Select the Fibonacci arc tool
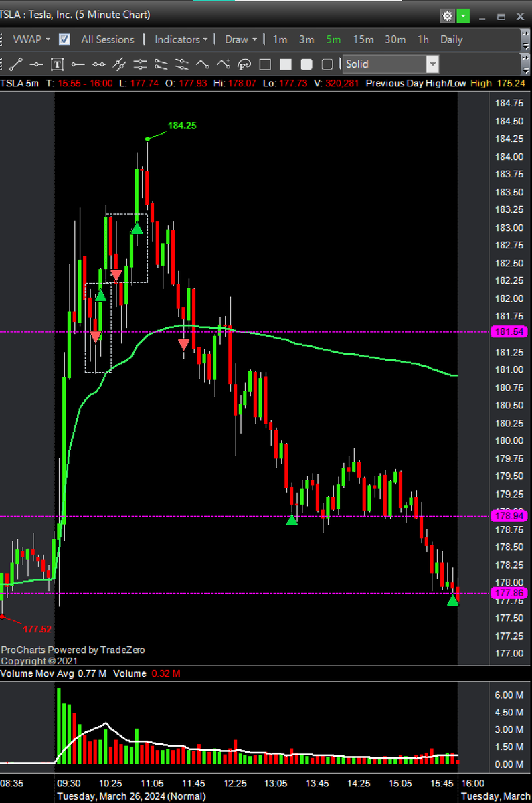The width and height of the screenshot is (532, 803). [x=244, y=64]
